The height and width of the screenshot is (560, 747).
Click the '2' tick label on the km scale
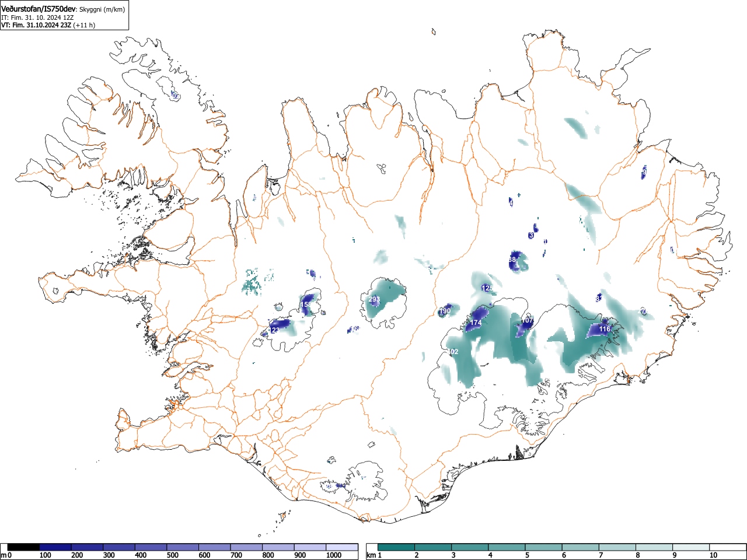point(416,555)
